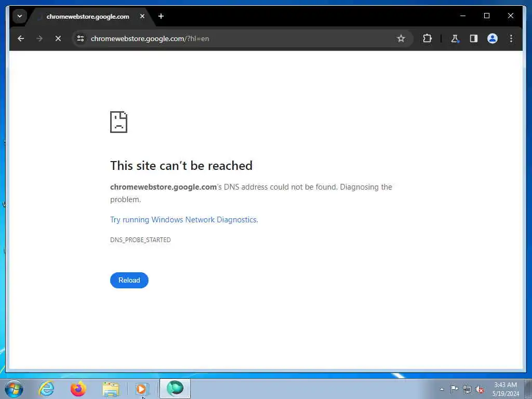Go back to the previous page
This screenshot has height=399, width=532.
coord(21,38)
